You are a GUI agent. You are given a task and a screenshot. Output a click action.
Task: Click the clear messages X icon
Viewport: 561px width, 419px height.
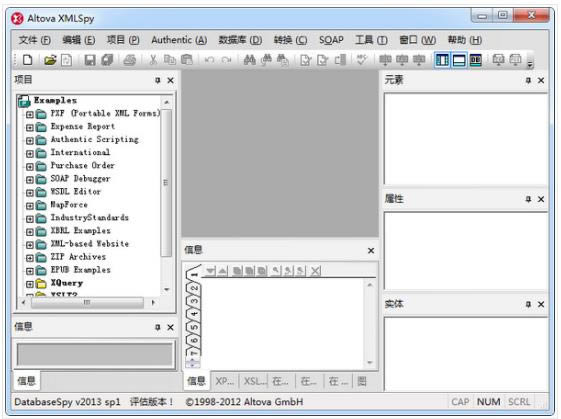click(x=316, y=271)
